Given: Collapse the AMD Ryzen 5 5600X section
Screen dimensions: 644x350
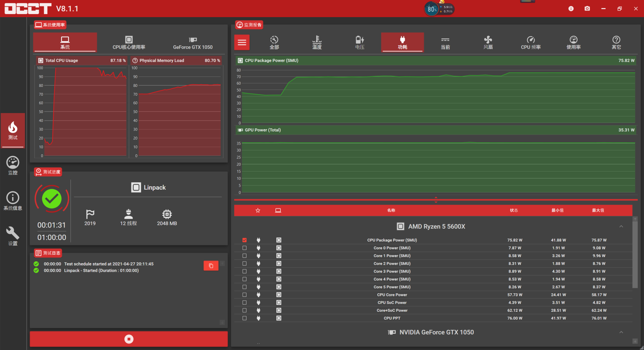Looking at the screenshot, I should coord(621,227).
